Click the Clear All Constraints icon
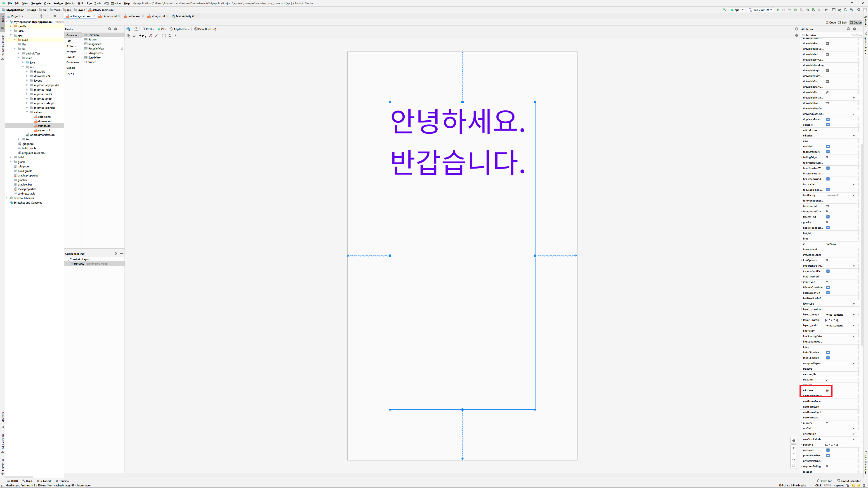The height and width of the screenshot is (488, 868). click(150, 36)
